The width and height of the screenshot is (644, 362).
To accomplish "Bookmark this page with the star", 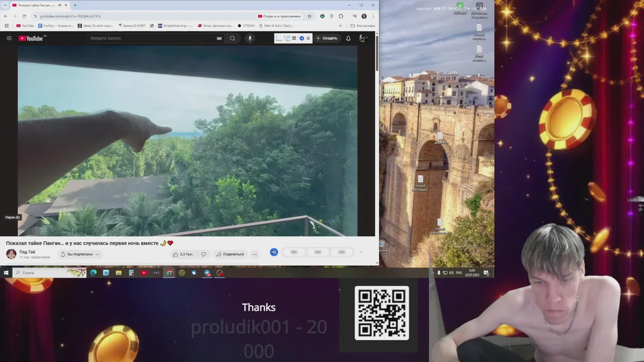I will pyautogui.click(x=309, y=16).
